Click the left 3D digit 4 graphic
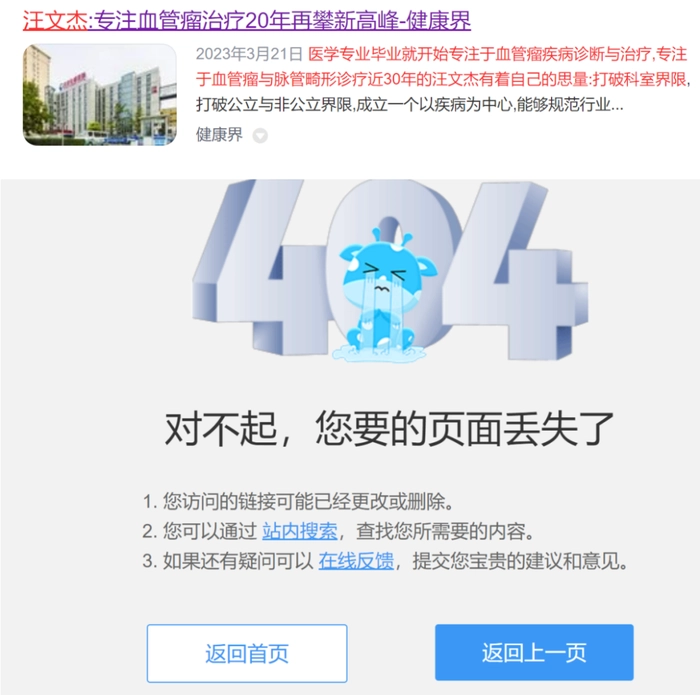700x695 pixels. (254, 268)
